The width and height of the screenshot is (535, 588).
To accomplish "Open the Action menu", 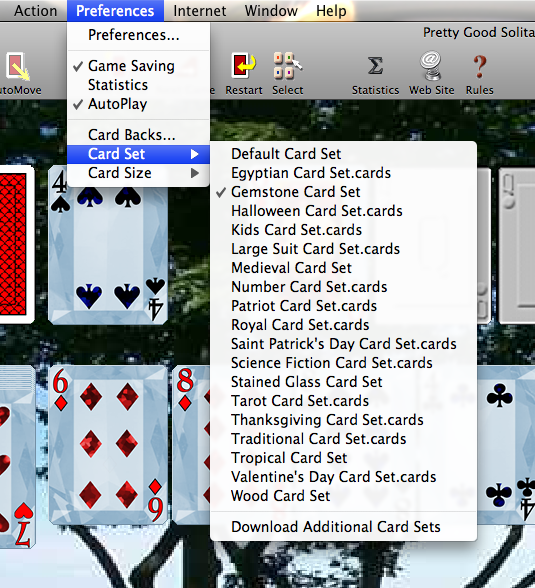I will (x=36, y=10).
